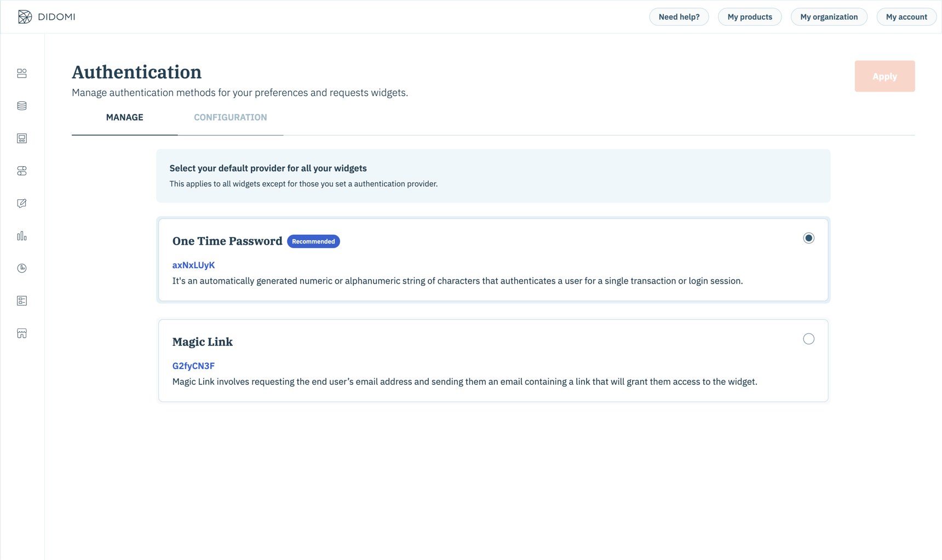Click the Magic Link description text

point(464,382)
